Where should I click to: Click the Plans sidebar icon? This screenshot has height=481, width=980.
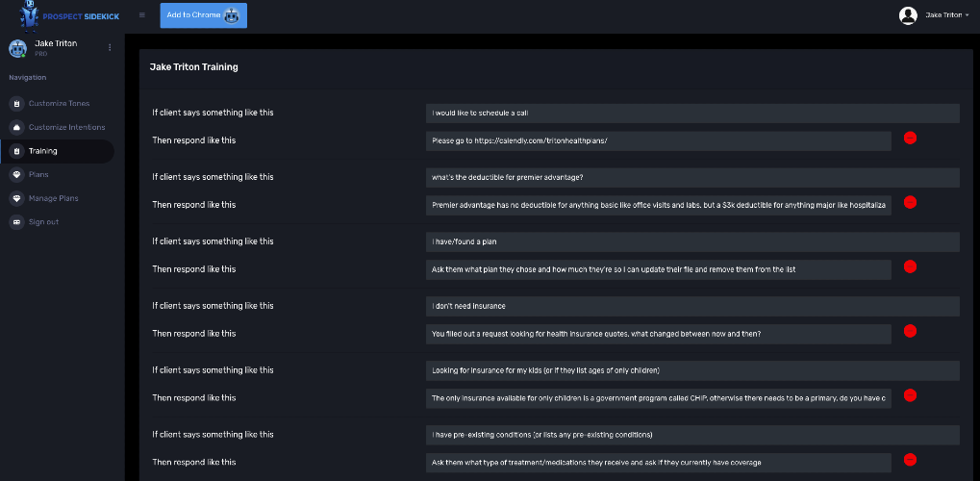click(15, 174)
